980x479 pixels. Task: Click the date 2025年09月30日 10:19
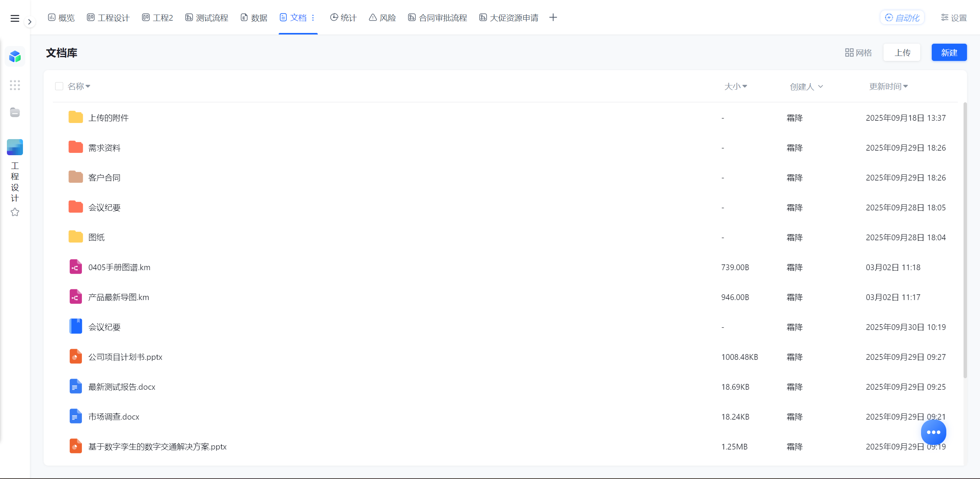(x=906, y=327)
